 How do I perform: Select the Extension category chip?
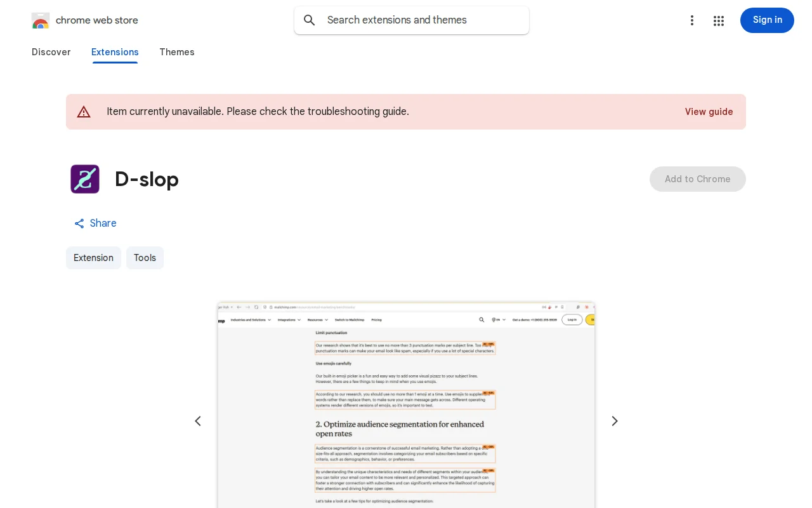point(93,258)
